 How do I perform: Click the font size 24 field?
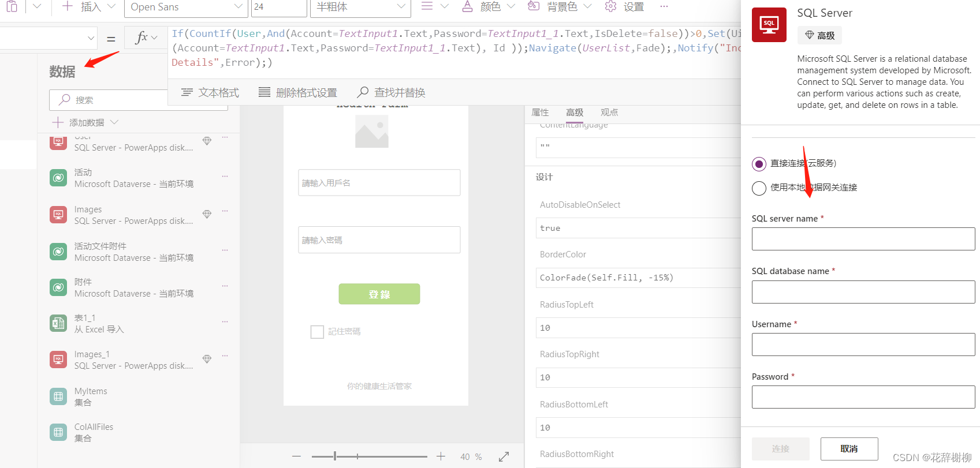tap(279, 7)
